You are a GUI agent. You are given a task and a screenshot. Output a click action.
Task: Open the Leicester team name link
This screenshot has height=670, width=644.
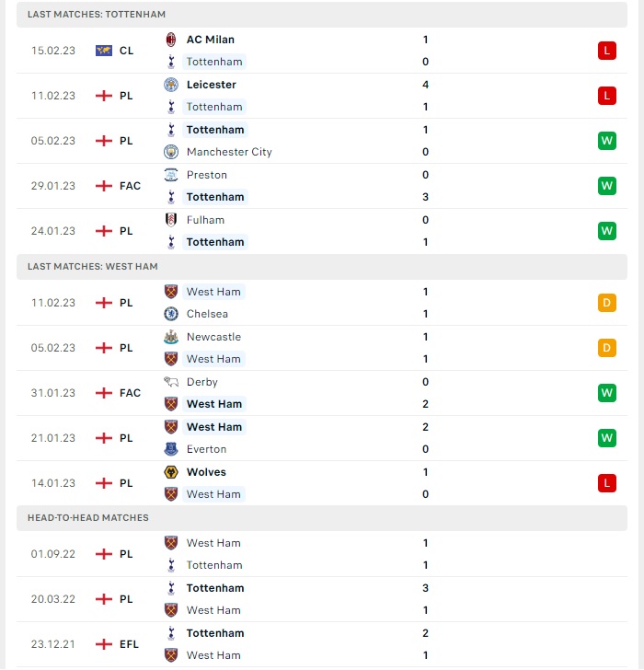(211, 85)
